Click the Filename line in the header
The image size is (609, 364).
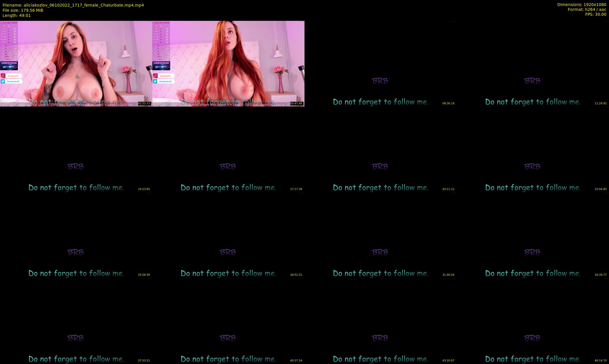tap(73, 5)
